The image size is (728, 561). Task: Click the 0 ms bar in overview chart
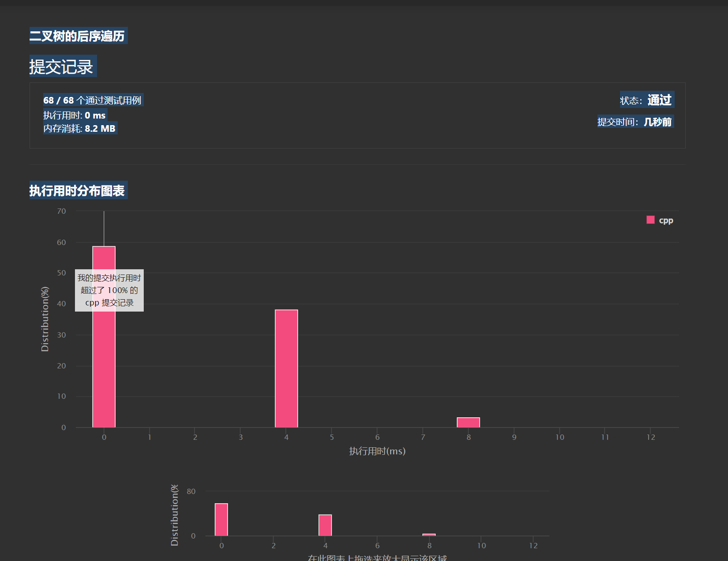pyautogui.click(x=221, y=520)
